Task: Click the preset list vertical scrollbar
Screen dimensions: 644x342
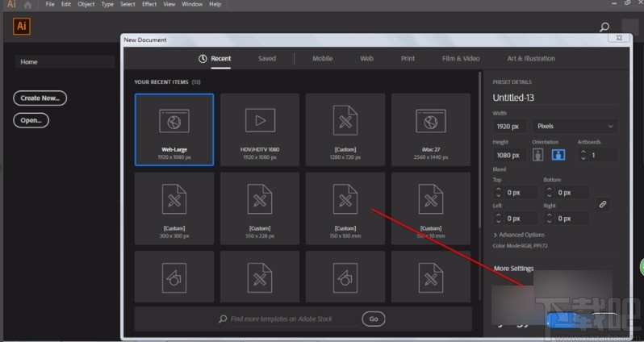Action: coord(479,150)
